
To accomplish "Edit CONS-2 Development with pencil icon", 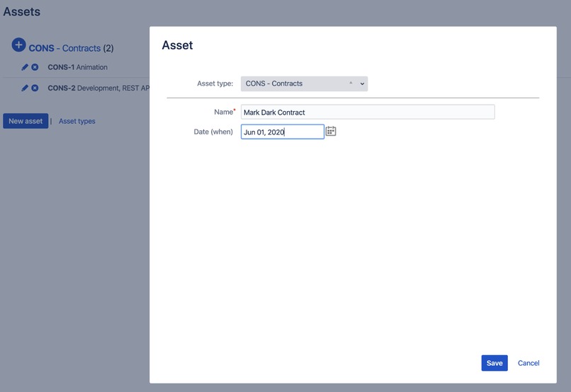I will (25, 88).
